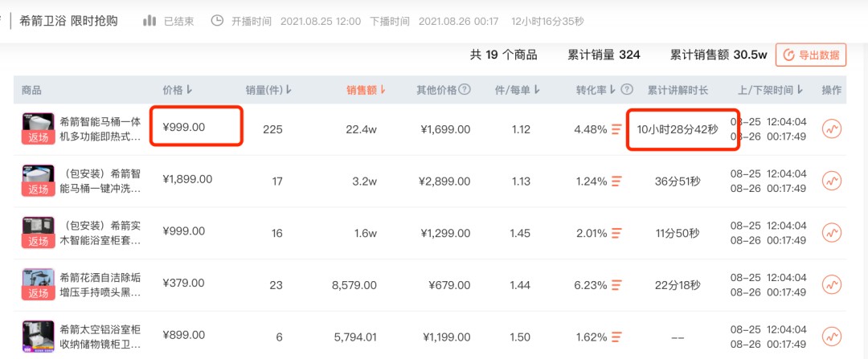Open product title 希箭花洒自洁除垢增压手持喷头
Image resolution: width=868 pixels, height=359 pixels.
(100, 285)
